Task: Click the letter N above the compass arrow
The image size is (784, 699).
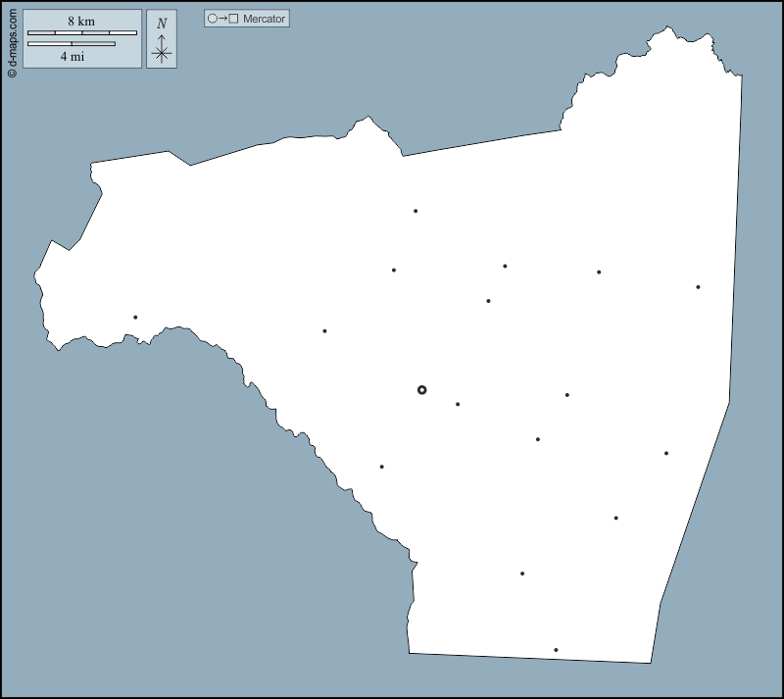Action: coord(162,24)
